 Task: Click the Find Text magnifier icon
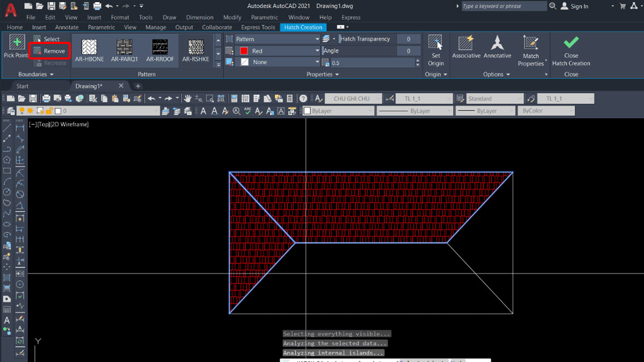tap(236, 111)
